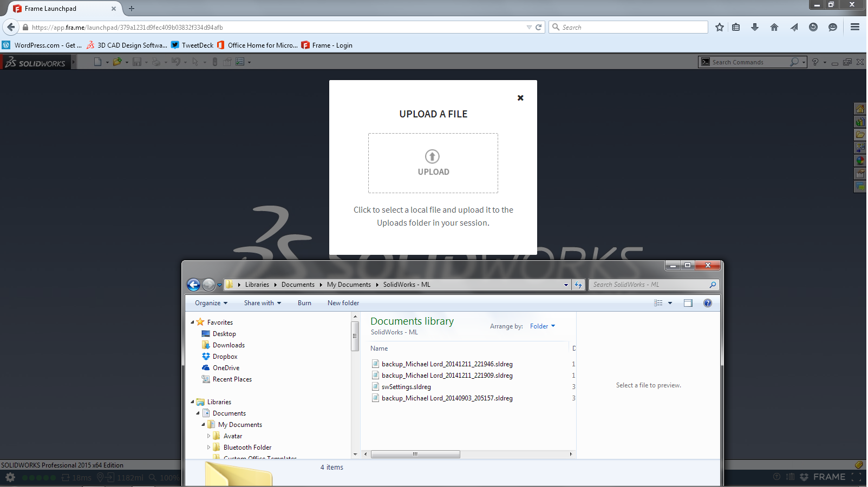Toggle the explorer preview pane button
Screen dimensions: 868x487
(x=688, y=303)
